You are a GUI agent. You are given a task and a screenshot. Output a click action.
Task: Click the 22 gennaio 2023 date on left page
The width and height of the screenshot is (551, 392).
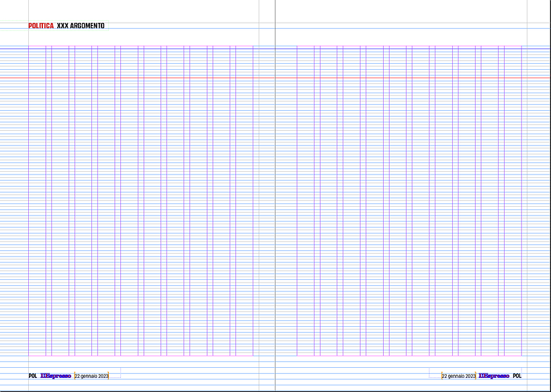(91, 376)
